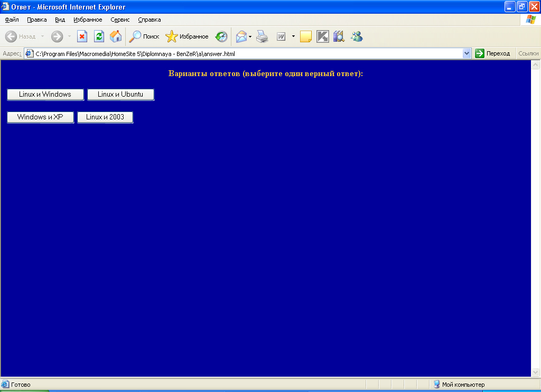Click the Варианты ответов heading text
Viewport: 541px width, 392px height.
pos(265,73)
